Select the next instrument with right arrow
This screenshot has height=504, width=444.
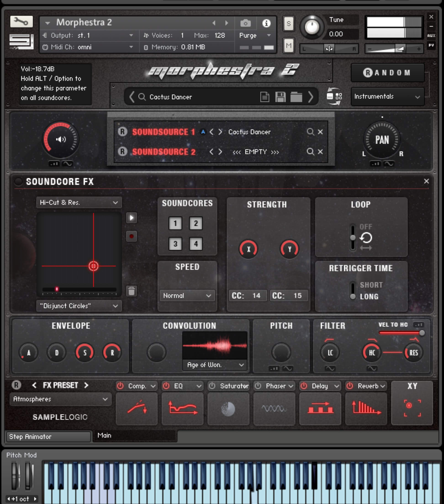coord(226,23)
